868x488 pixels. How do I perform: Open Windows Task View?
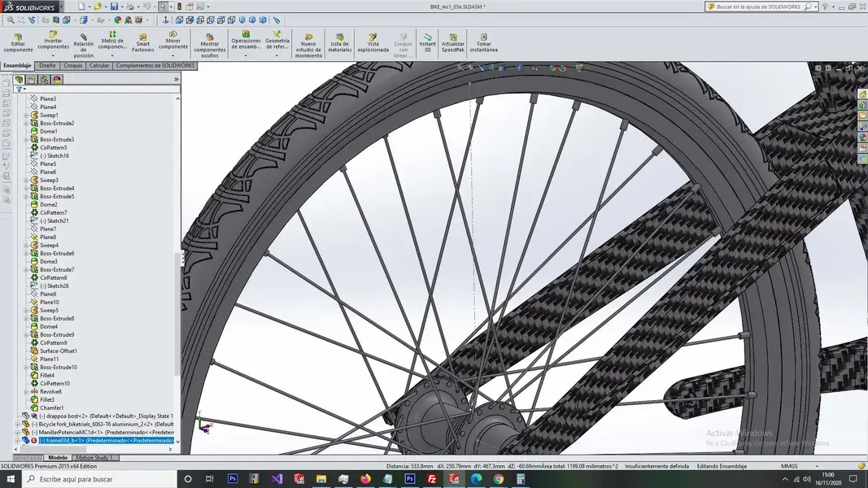click(x=209, y=479)
